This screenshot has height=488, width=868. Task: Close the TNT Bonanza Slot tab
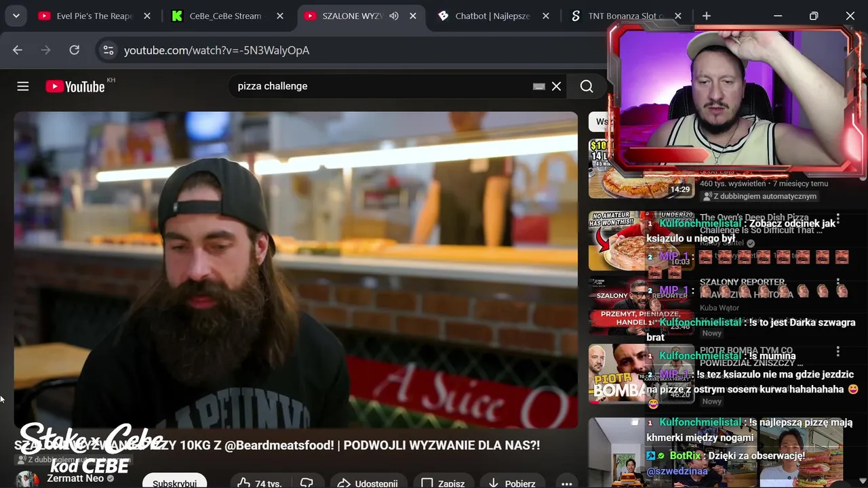[678, 16]
